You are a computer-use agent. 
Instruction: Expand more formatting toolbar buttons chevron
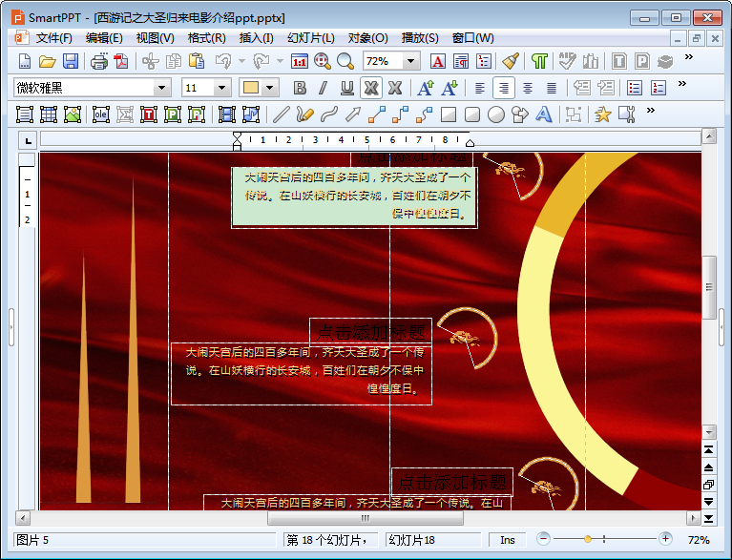[682, 84]
